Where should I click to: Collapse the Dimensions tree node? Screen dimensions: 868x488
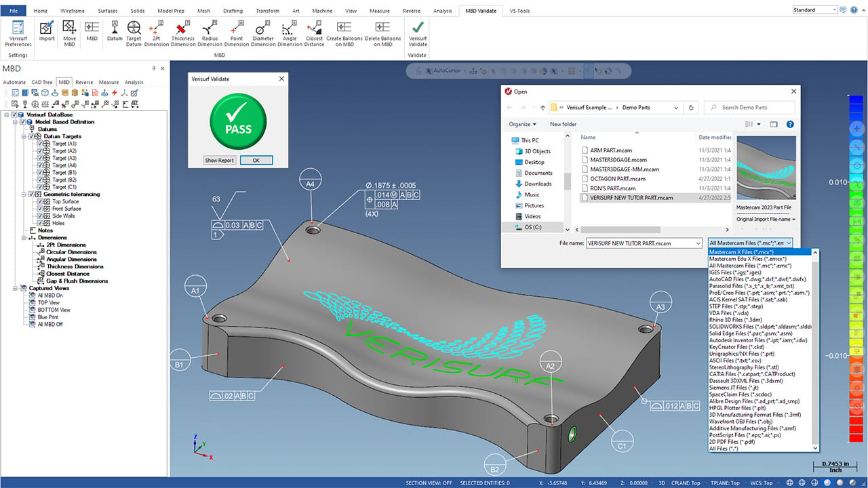click(x=24, y=238)
